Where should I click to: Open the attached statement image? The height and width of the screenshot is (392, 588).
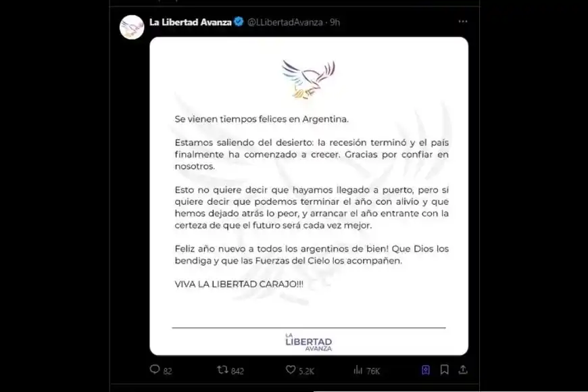[x=309, y=196]
